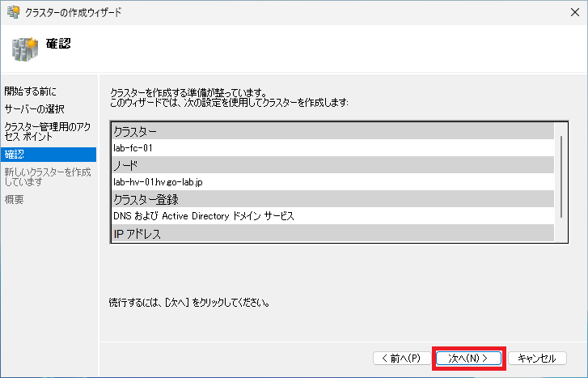Screen dimensions: 588x378
Task: Select the cluster name lab-fc-01
Action: tap(133, 148)
